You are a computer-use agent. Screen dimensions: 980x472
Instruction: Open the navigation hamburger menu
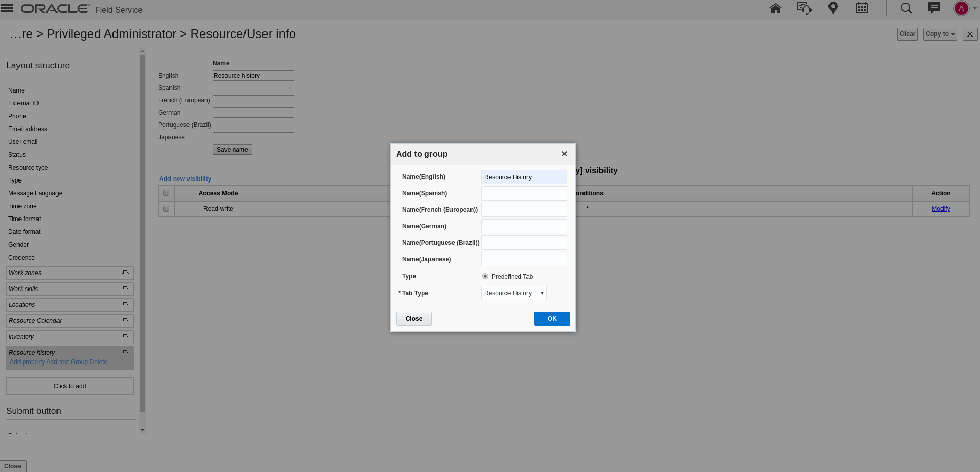click(7, 7)
